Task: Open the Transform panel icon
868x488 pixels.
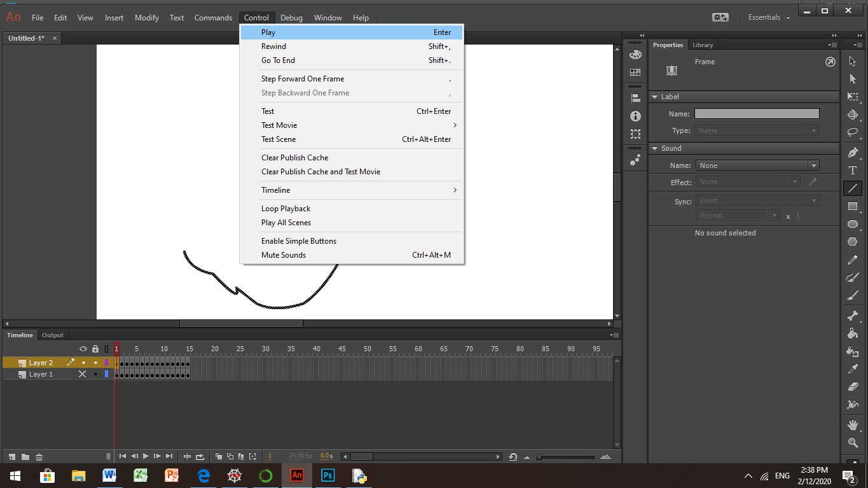Action: 635,134
